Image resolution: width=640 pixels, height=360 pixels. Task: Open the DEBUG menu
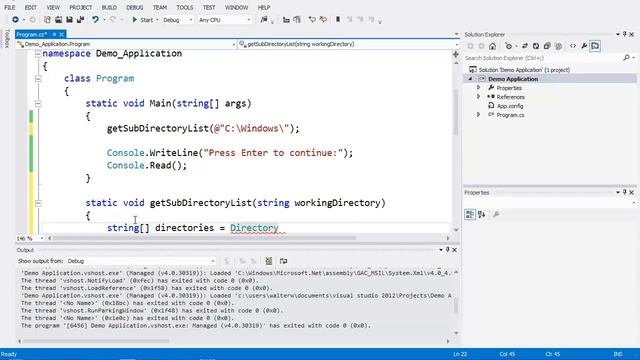pos(135,7)
